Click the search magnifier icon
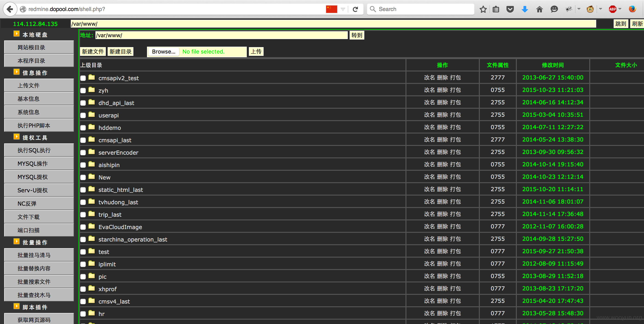Image resolution: width=644 pixels, height=324 pixels. pyautogui.click(x=373, y=9)
